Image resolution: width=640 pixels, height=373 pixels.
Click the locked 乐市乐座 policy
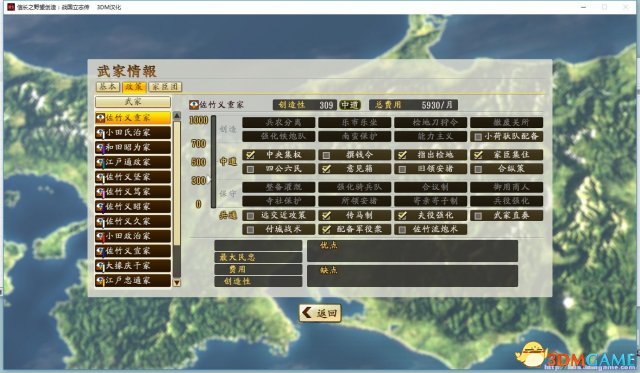(355, 122)
